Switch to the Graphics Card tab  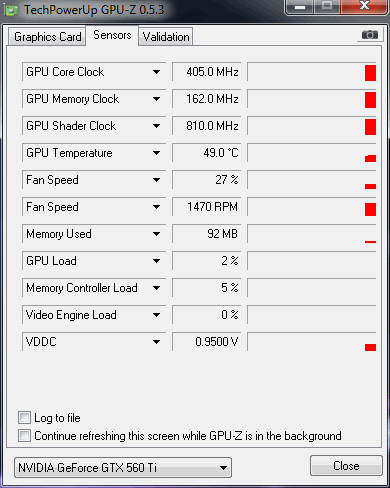(47, 37)
